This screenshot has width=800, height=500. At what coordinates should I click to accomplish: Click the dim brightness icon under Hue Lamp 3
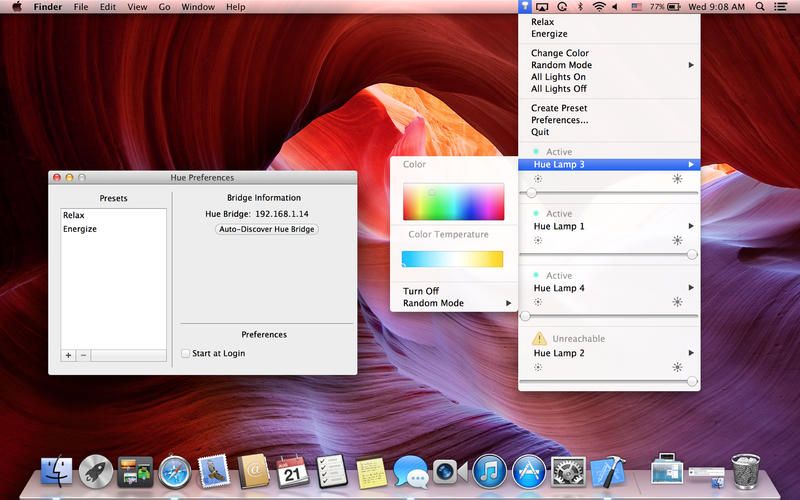pos(537,178)
